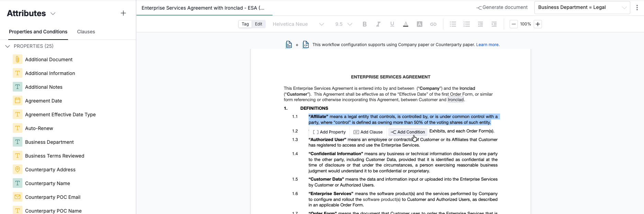Screen dimensions: 644x214
Task: Click the insert link icon
Action: 433,24
